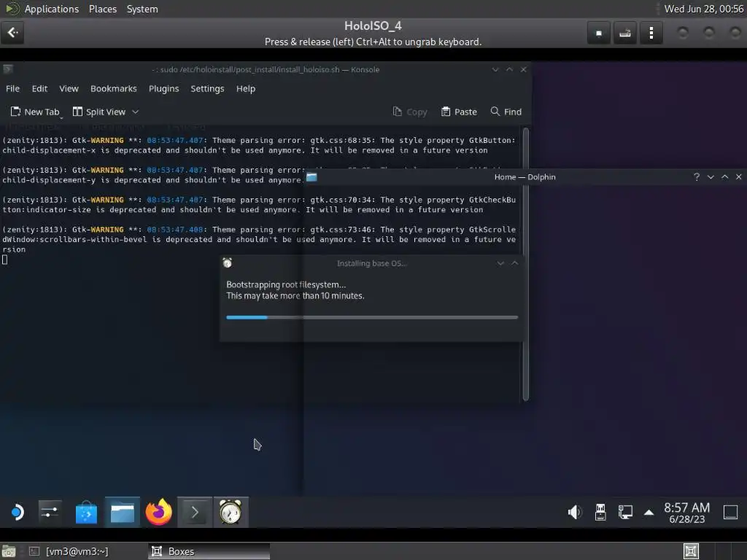The width and height of the screenshot is (747, 560).
Task: Click the HoloISO_4 title text
Action: pyautogui.click(x=373, y=26)
